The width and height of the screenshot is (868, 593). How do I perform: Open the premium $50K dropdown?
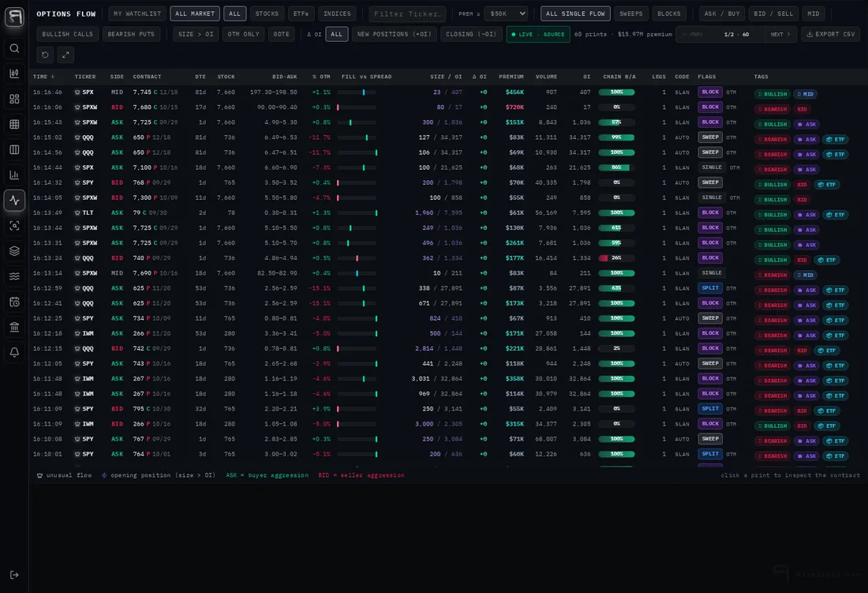click(506, 14)
